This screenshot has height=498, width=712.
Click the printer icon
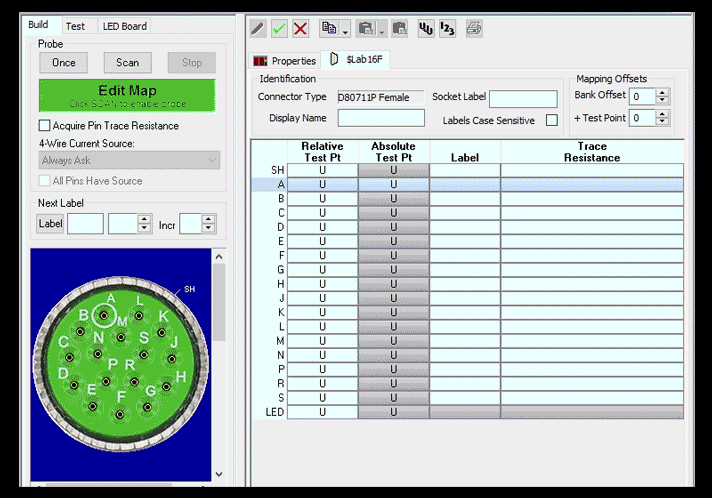474,29
